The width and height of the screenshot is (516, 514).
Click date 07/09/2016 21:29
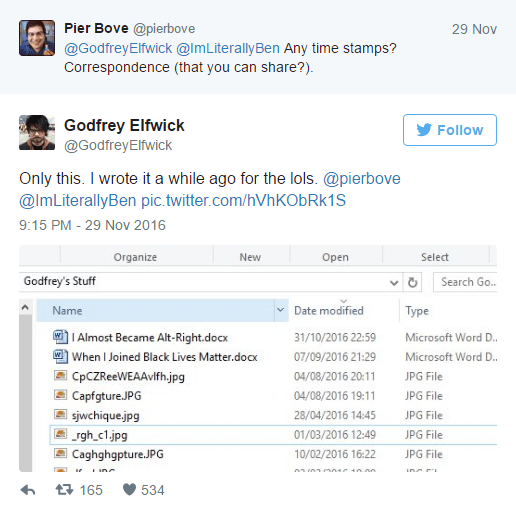click(x=335, y=357)
